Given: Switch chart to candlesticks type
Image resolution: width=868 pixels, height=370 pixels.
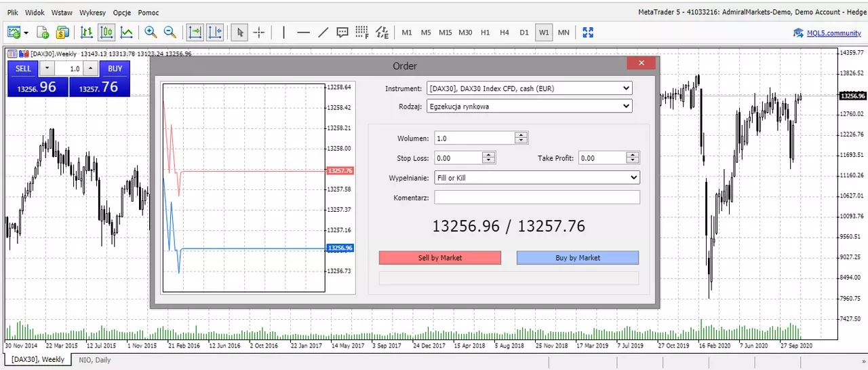Looking at the screenshot, I should [x=106, y=32].
